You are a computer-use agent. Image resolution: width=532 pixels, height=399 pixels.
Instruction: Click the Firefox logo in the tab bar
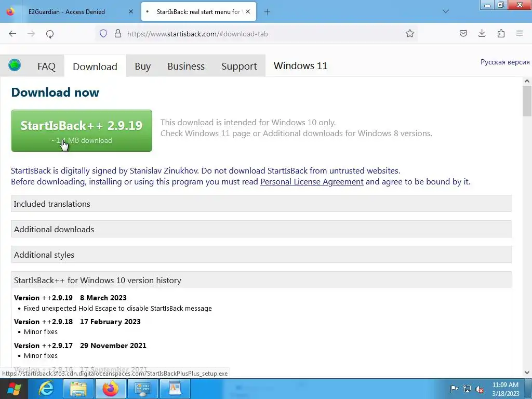point(10,11)
